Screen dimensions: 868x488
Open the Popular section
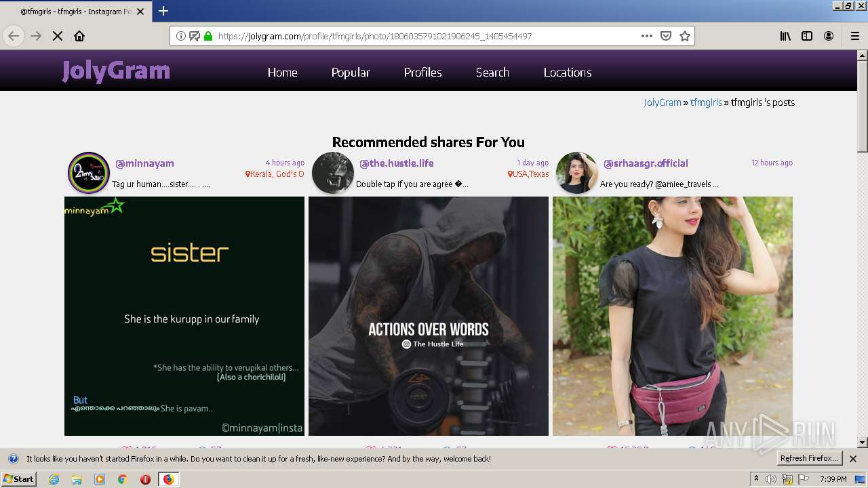point(351,73)
